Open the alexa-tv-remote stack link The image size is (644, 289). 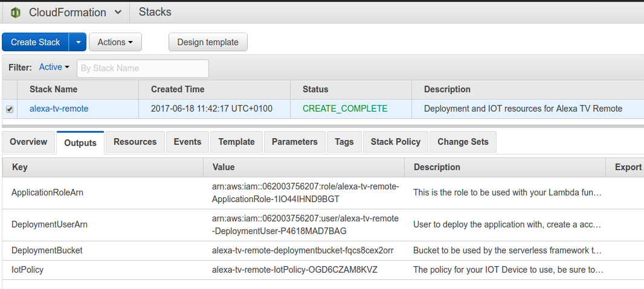[59, 109]
